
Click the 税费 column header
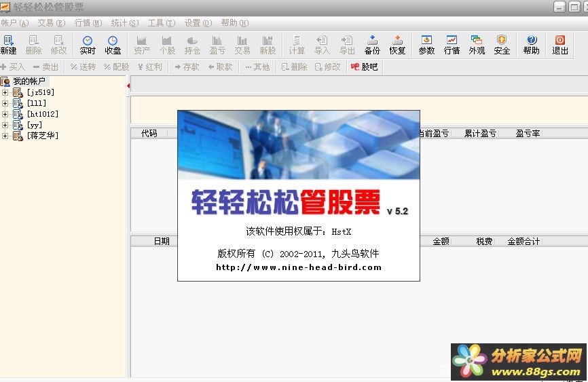tap(484, 242)
